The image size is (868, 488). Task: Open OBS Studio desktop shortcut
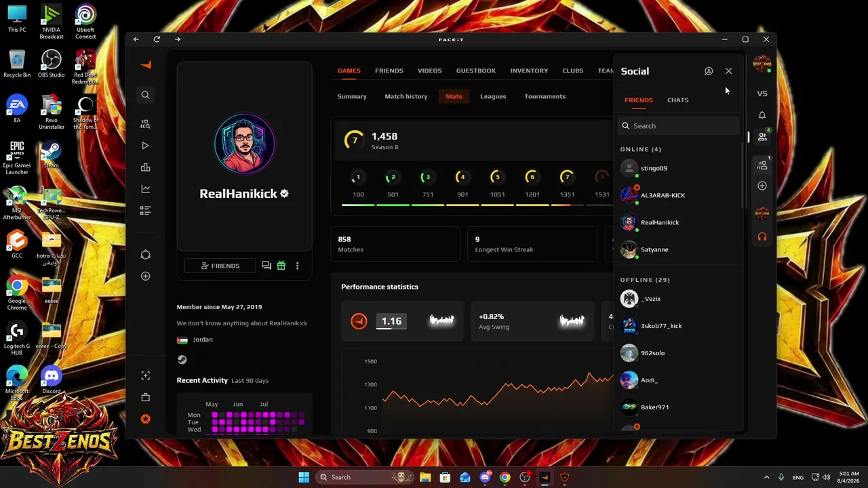pos(51,64)
